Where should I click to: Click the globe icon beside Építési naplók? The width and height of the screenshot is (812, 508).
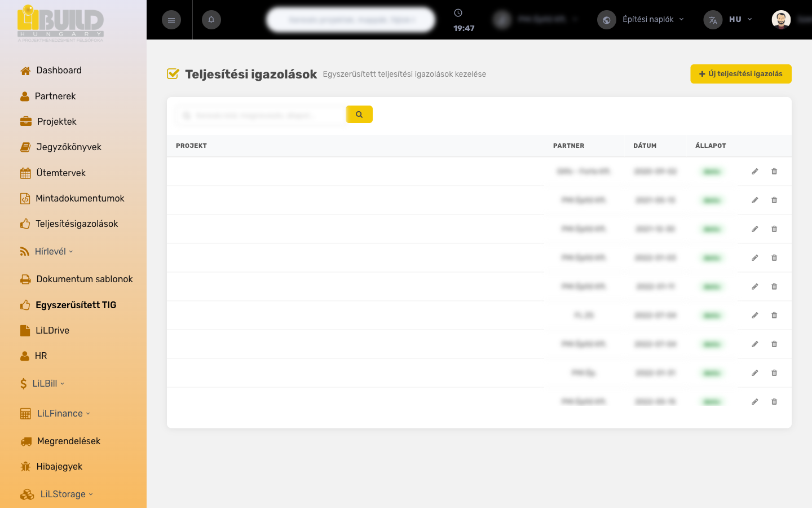pos(607,20)
